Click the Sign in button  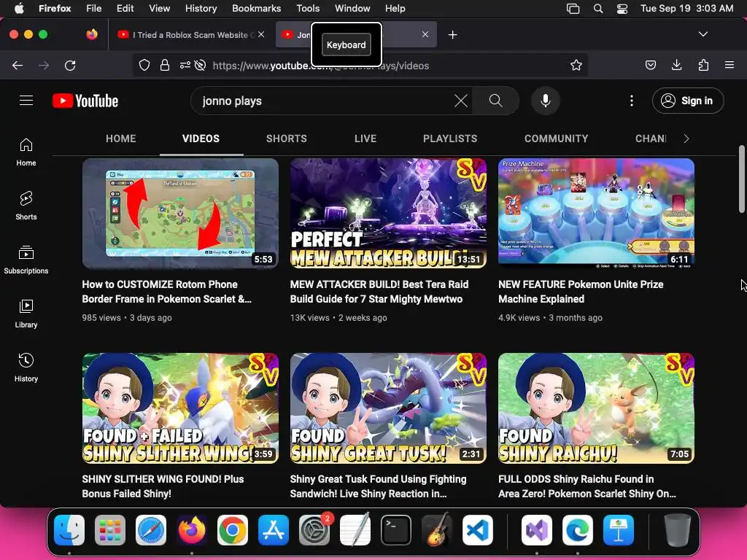[688, 101]
